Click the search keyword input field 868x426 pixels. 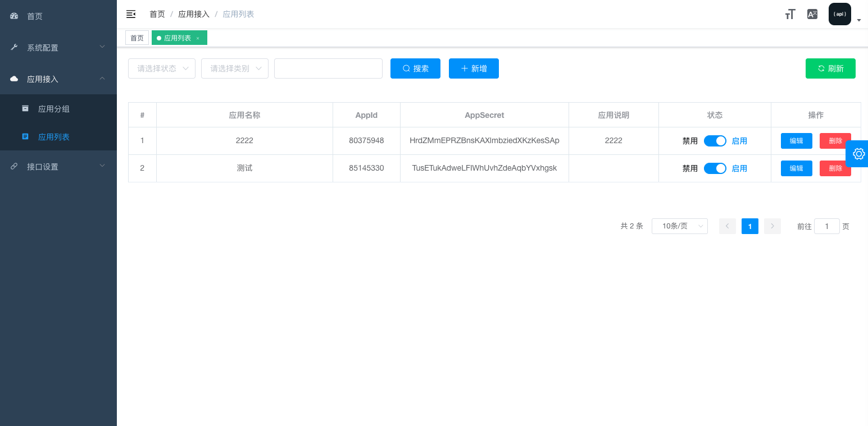(x=328, y=68)
